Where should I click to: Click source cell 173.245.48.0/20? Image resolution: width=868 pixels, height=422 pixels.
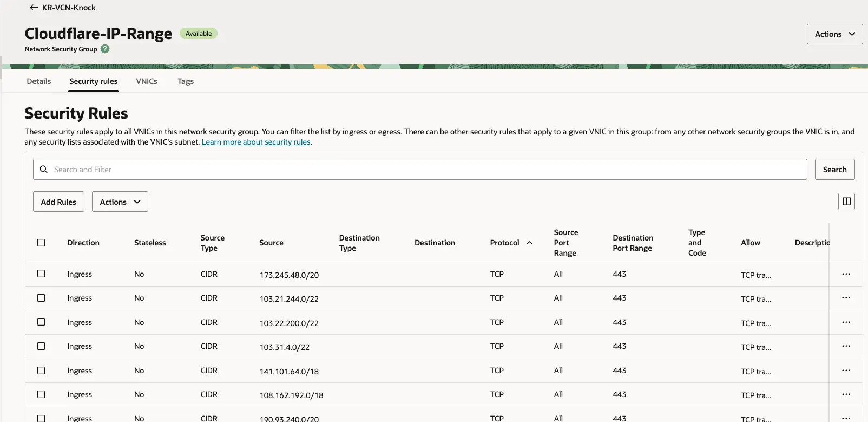click(x=289, y=275)
